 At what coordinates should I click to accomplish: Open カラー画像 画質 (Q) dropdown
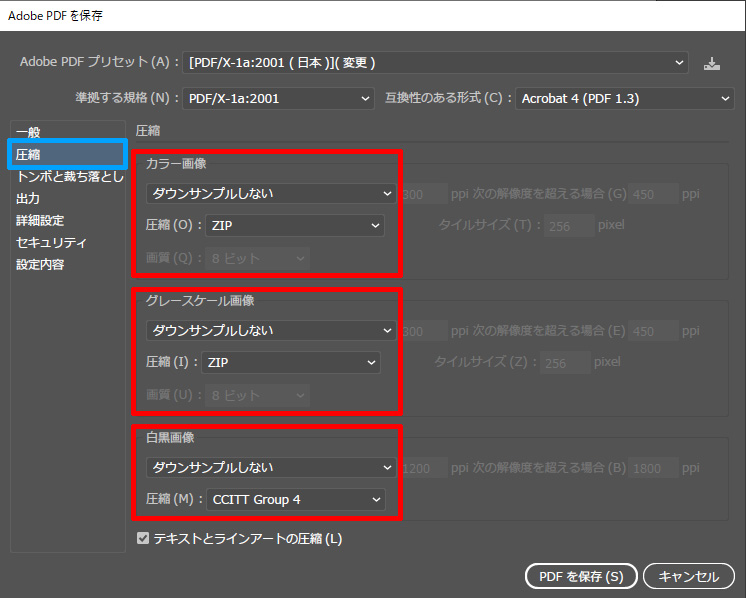coord(257,258)
